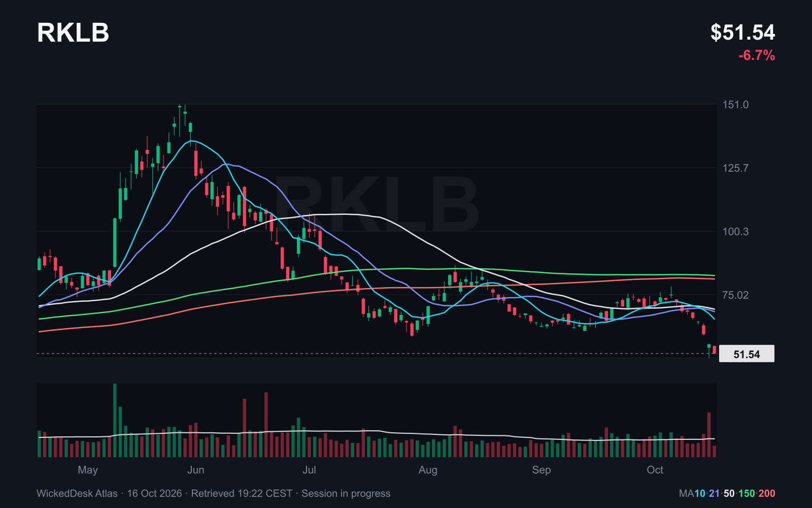Screen dimensions: 812x508
Task: Click the 51.54 current price tag
Action: pyautogui.click(x=747, y=354)
